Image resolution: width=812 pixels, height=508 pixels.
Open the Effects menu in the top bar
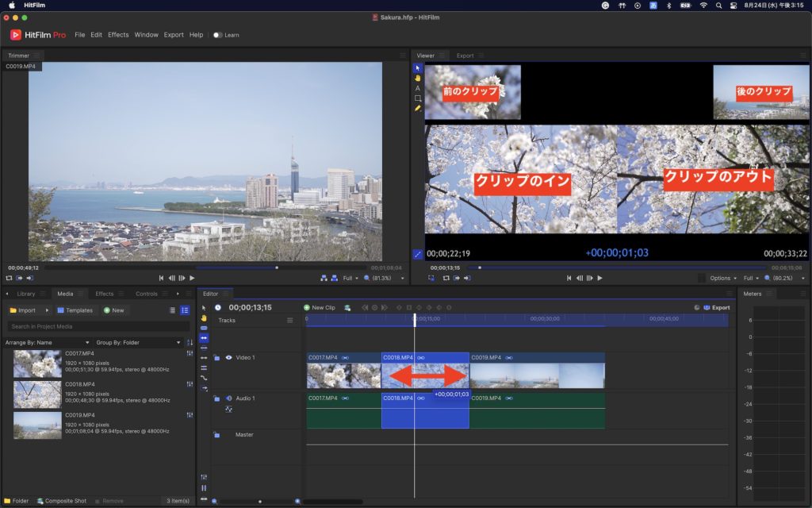tap(118, 35)
